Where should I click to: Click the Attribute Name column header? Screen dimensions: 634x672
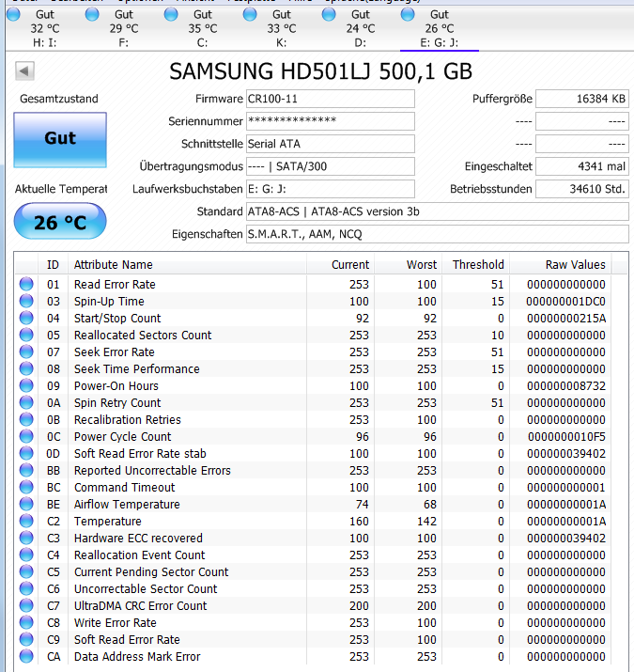click(187, 264)
